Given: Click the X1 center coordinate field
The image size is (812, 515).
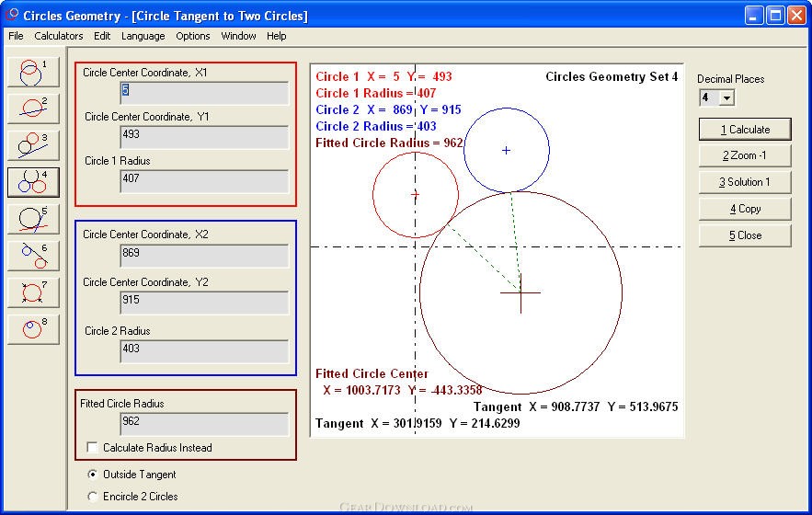Looking at the screenshot, I should pos(204,93).
